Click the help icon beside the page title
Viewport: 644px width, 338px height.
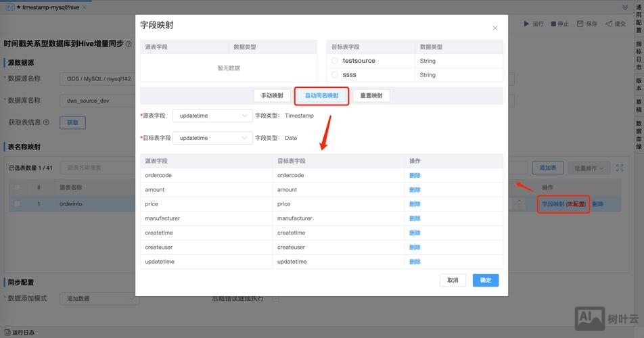[x=129, y=44]
